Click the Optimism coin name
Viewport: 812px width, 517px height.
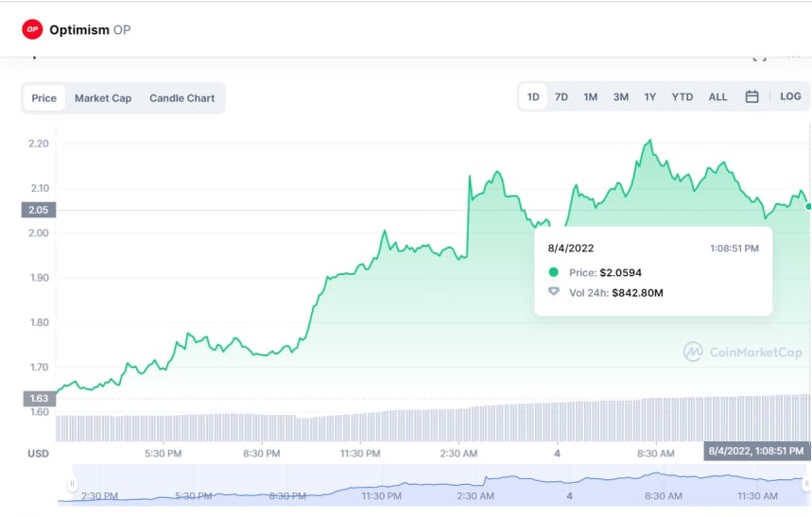(79, 29)
